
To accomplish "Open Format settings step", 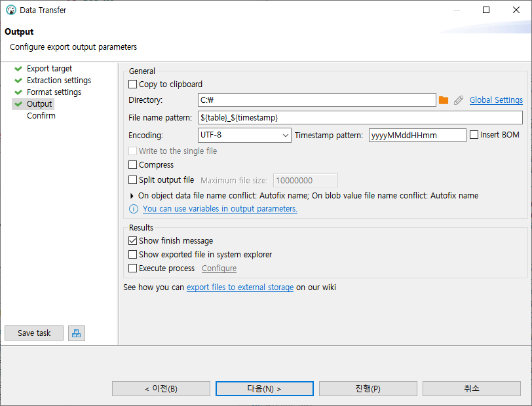I will pos(54,92).
